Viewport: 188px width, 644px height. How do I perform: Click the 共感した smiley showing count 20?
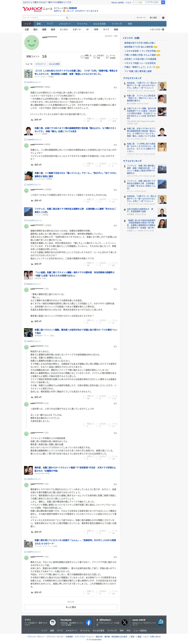point(84,120)
